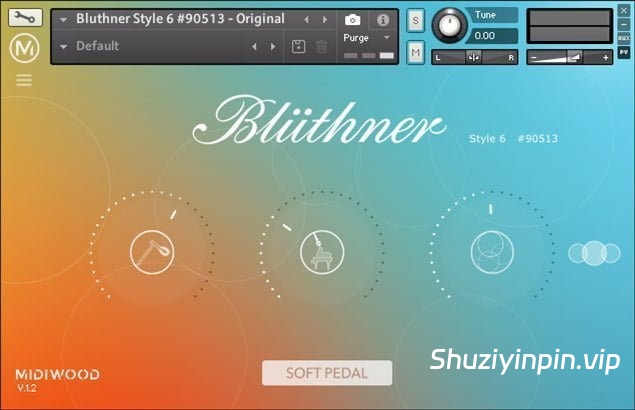Image resolution: width=635 pixels, height=410 pixels.
Task: Click the Tune knob
Action: 449,25
